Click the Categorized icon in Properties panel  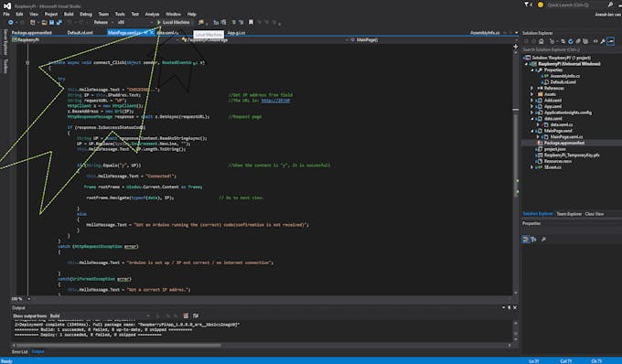526,239
